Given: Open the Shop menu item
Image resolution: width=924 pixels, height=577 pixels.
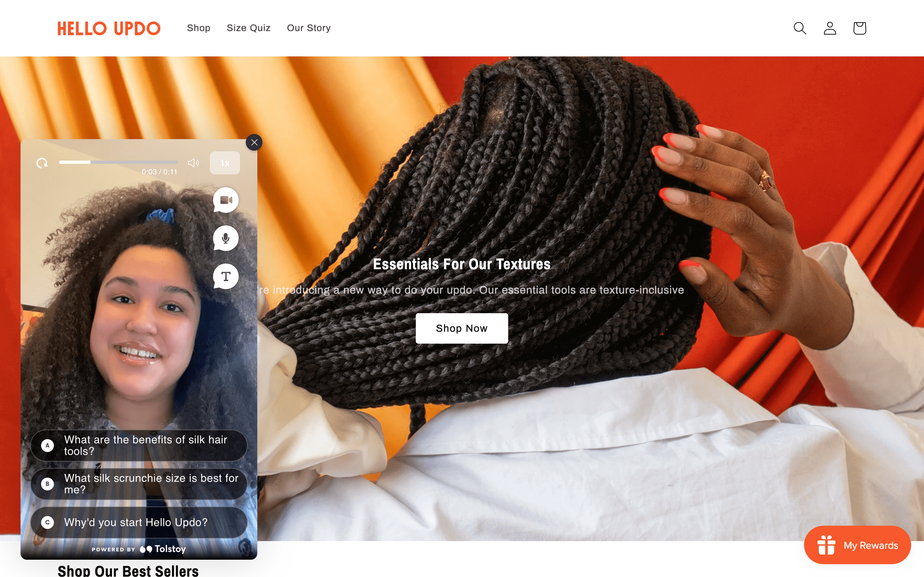Looking at the screenshot, I should point(198,28).
